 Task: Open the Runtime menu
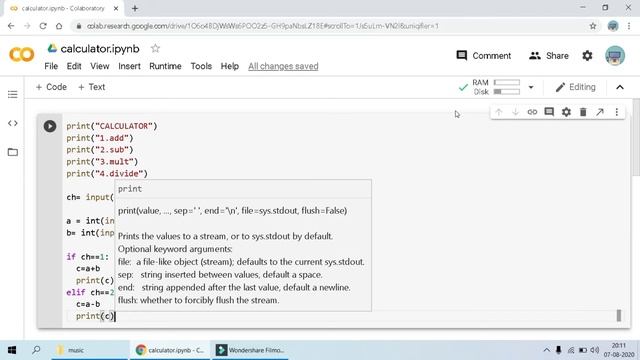165,66
